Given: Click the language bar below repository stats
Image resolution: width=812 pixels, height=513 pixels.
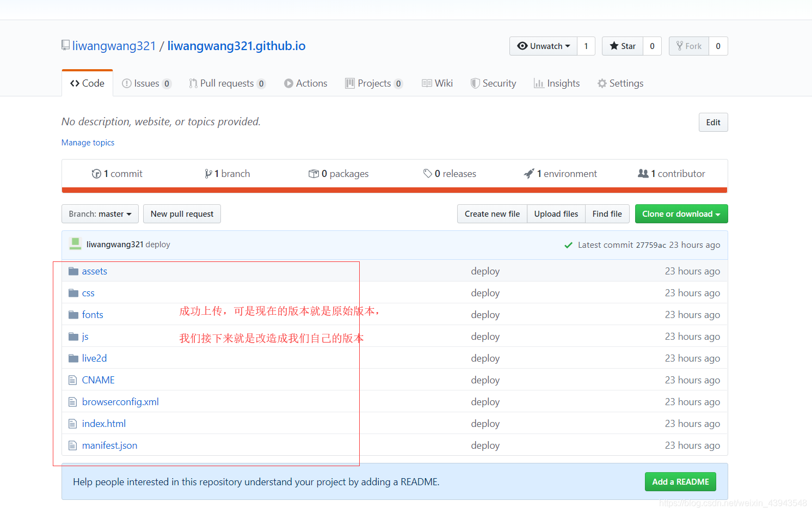Looking at the screenshot, I should tap(395, 190).
